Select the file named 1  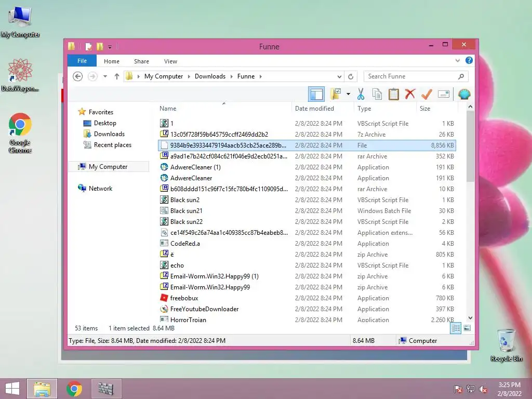click(x=307, y=124)
